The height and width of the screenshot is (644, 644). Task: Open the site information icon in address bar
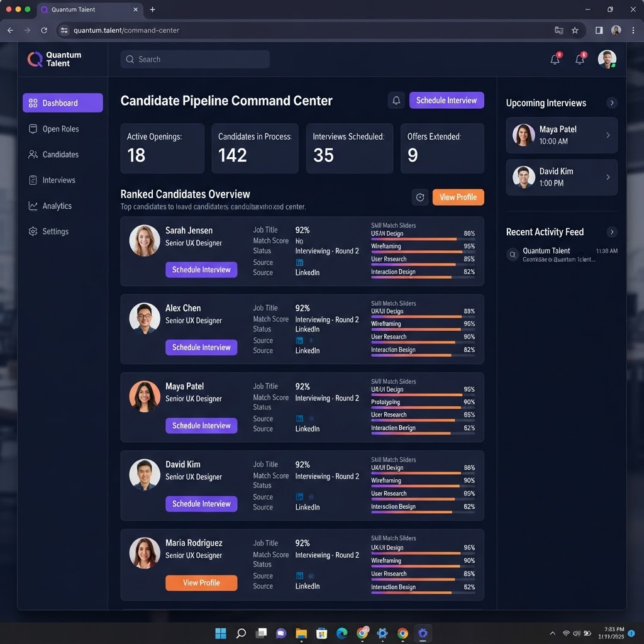64,30
